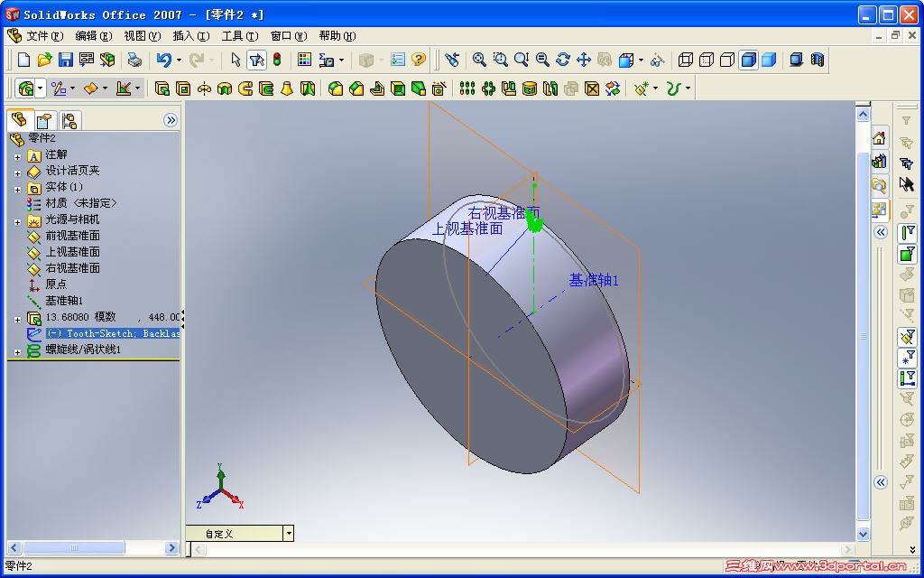Switch to the ConfigurationManager tab
This screenshot has width=924, height=578.
69,121
